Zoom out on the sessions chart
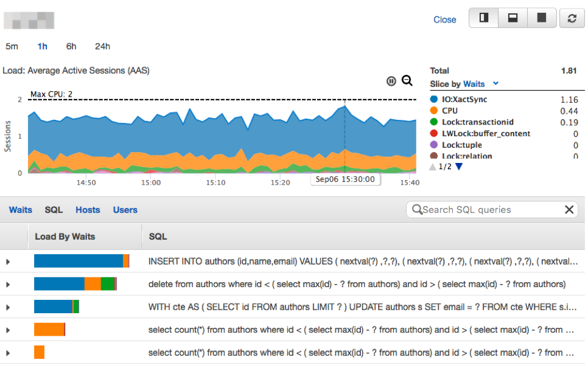Screen dimensions: 588x388 tap(407, 80)
